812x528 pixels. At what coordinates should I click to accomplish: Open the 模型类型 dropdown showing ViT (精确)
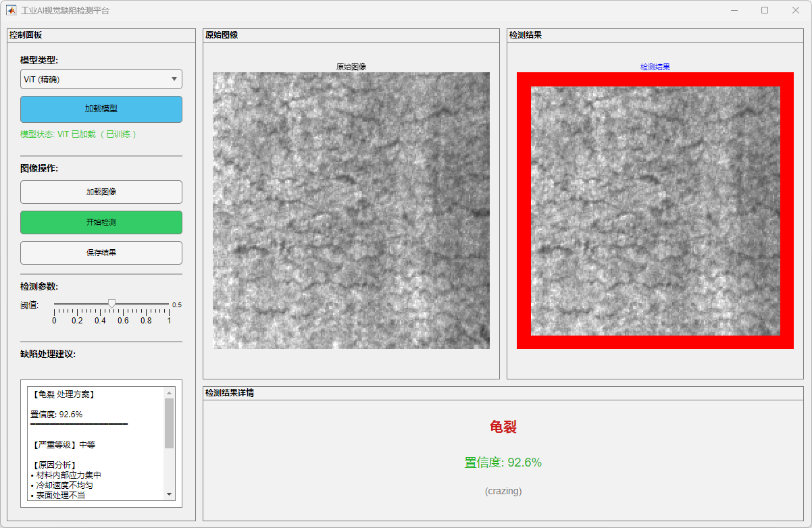point(101,79)
